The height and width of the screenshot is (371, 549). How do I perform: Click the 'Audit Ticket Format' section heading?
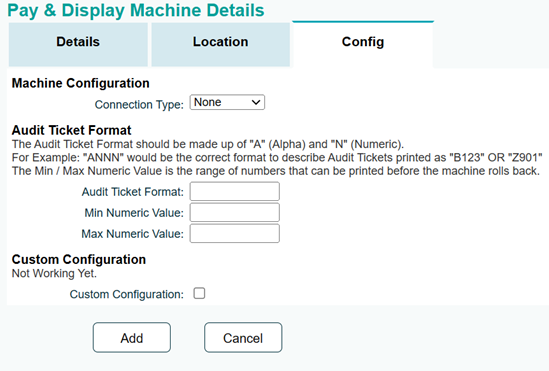(71, 130)
